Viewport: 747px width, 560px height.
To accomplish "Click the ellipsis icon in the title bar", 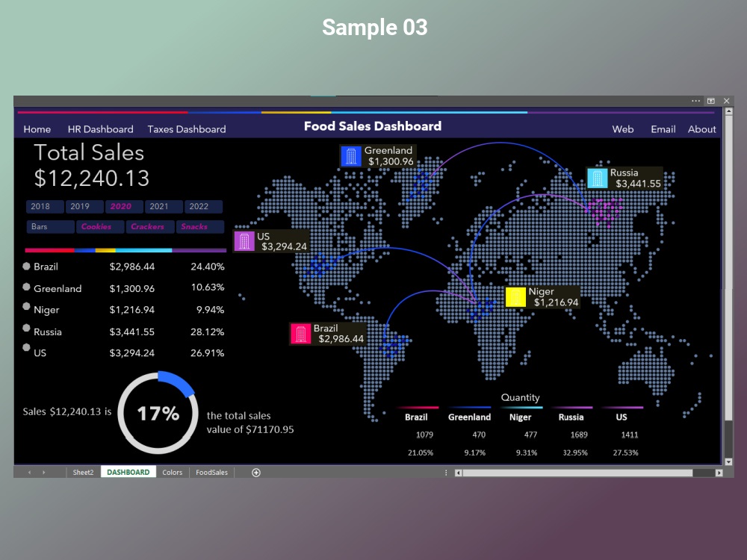I will pos(695,101).
